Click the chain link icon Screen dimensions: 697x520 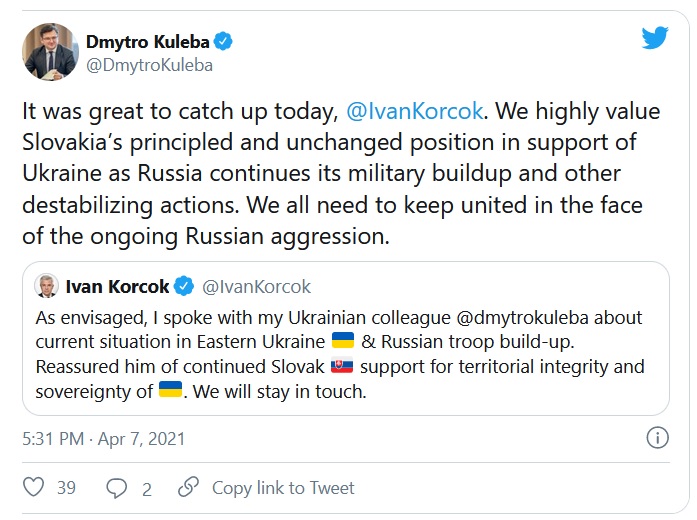coord(187,488)
